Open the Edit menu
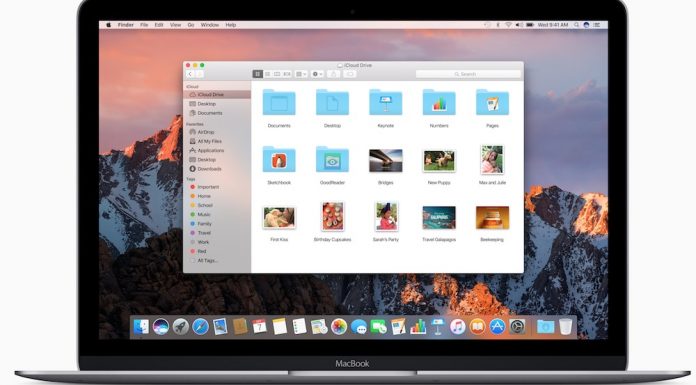Screen dimensions: 696x385 coord(159,25)
